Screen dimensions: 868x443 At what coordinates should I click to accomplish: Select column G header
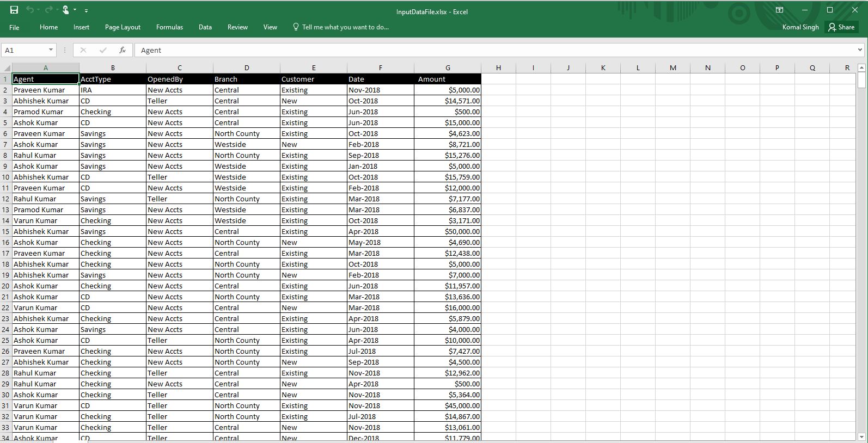[x=448, y=68]
